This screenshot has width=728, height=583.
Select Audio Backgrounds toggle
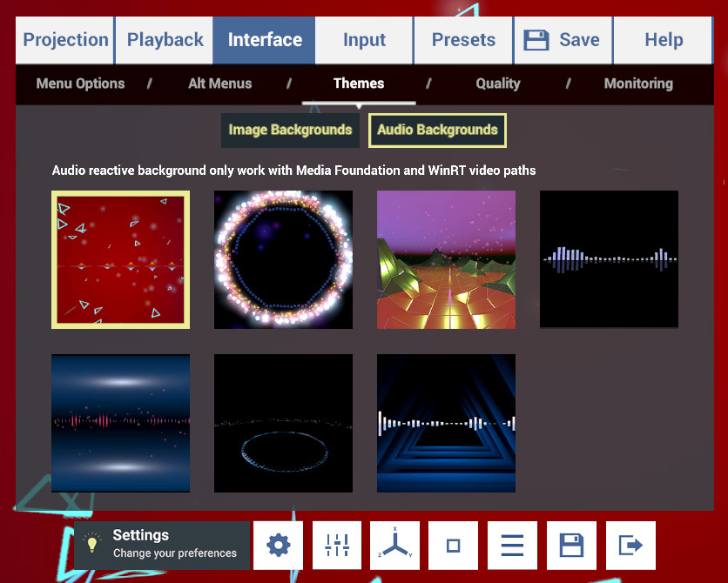tap(437, 130)
